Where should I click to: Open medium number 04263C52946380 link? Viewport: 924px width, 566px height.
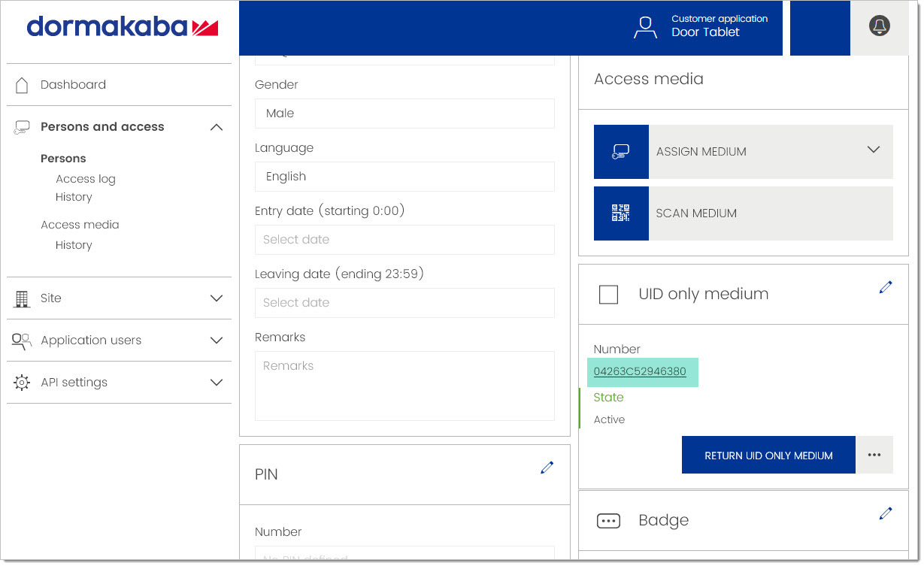click(640, 371)
